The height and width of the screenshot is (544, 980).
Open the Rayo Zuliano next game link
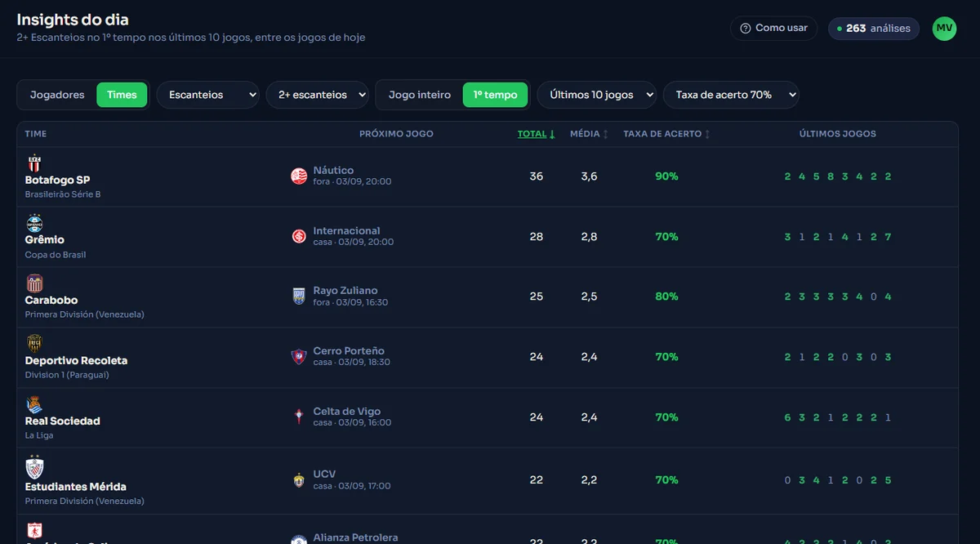coord(345,291)
